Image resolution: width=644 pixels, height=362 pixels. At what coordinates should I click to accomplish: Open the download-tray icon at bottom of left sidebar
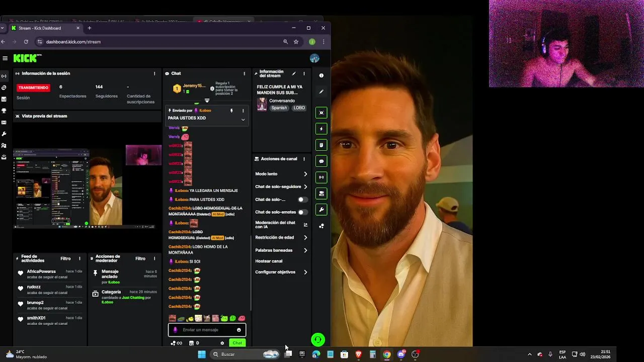4,157
